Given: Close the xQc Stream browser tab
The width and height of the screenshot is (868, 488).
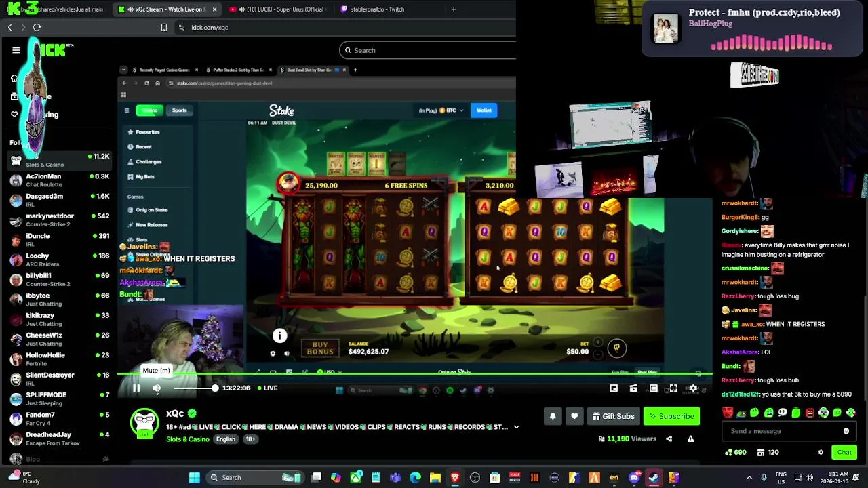Looking at the screenshot, I should [215, 9].
